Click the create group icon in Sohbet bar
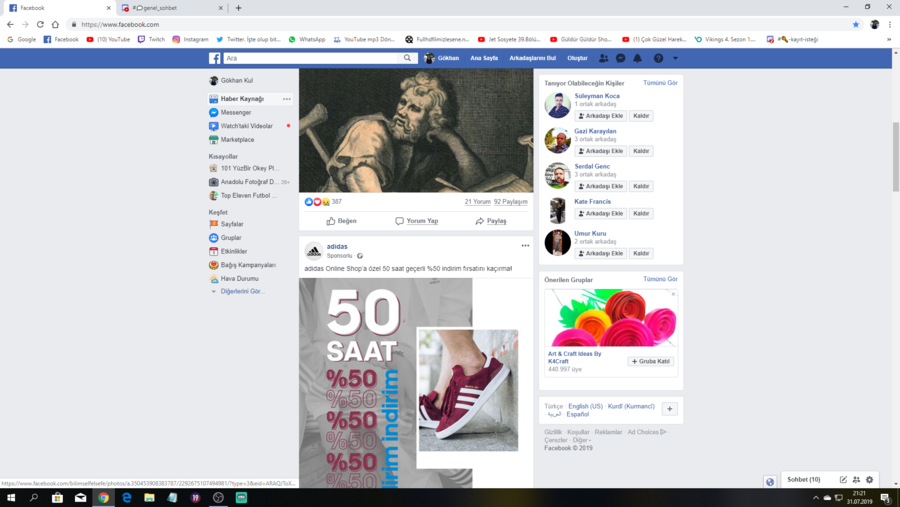The width and height of the screenshot is (900, 507). (856, 480)
